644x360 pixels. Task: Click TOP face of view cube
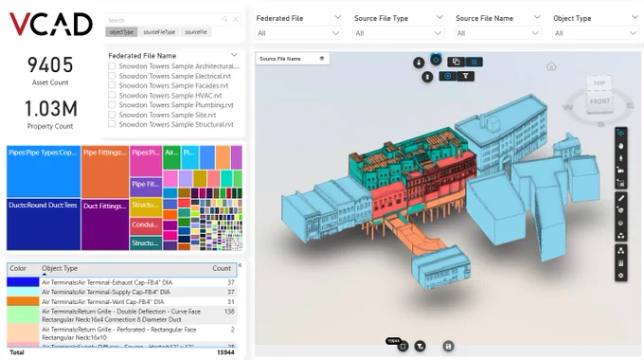pos(599,83)
